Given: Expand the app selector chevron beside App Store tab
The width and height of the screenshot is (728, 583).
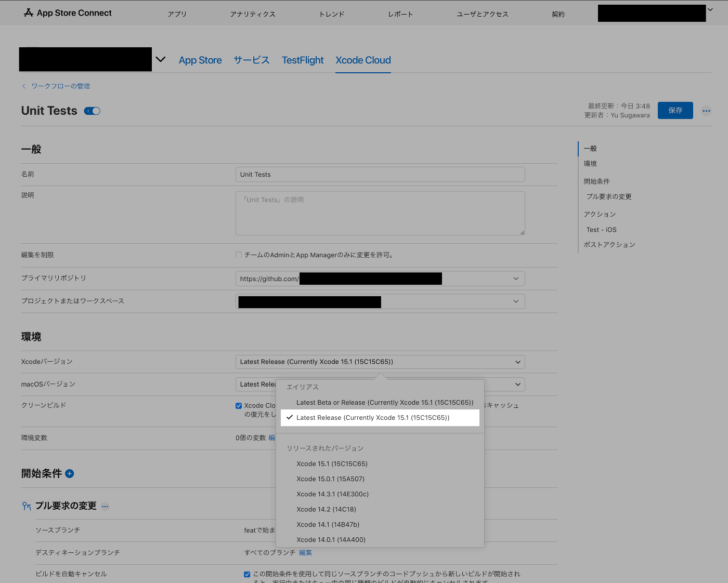Looking at the screenshot, I should pyautogui.click(x=161, y=59).
